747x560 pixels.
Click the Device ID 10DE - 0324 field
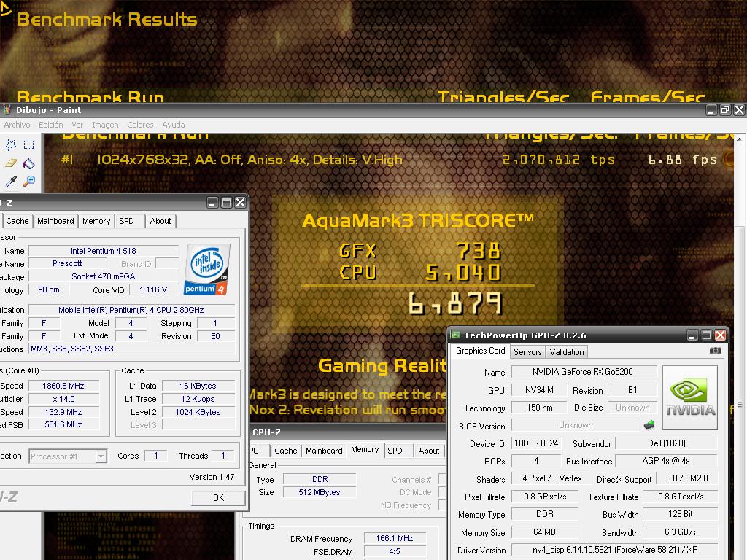[x=536, y=443]
